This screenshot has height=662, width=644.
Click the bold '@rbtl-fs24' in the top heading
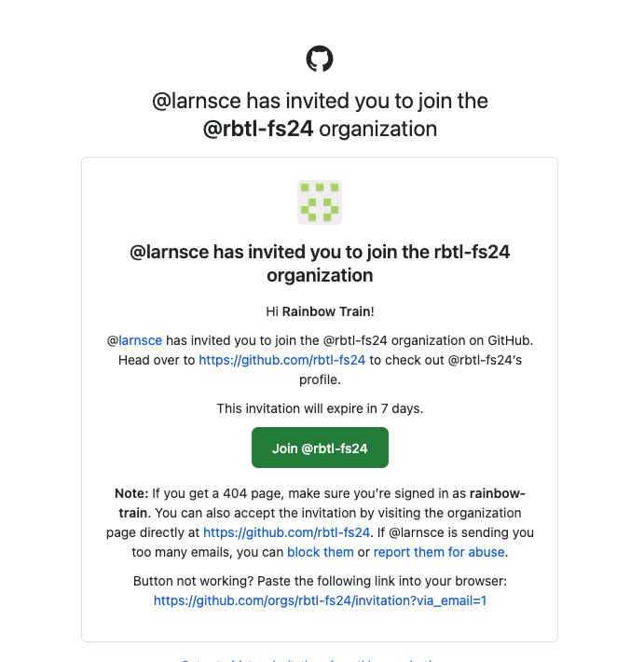coord(258,129)
